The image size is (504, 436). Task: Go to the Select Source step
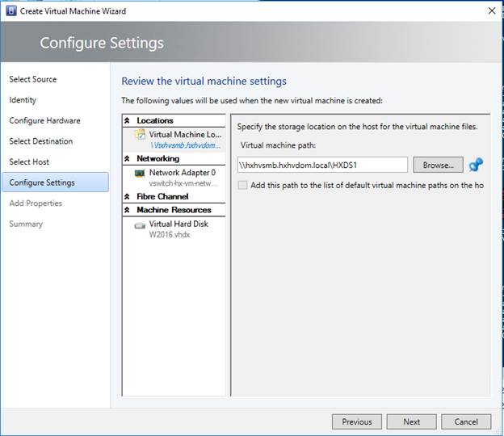tap(33, 79)
